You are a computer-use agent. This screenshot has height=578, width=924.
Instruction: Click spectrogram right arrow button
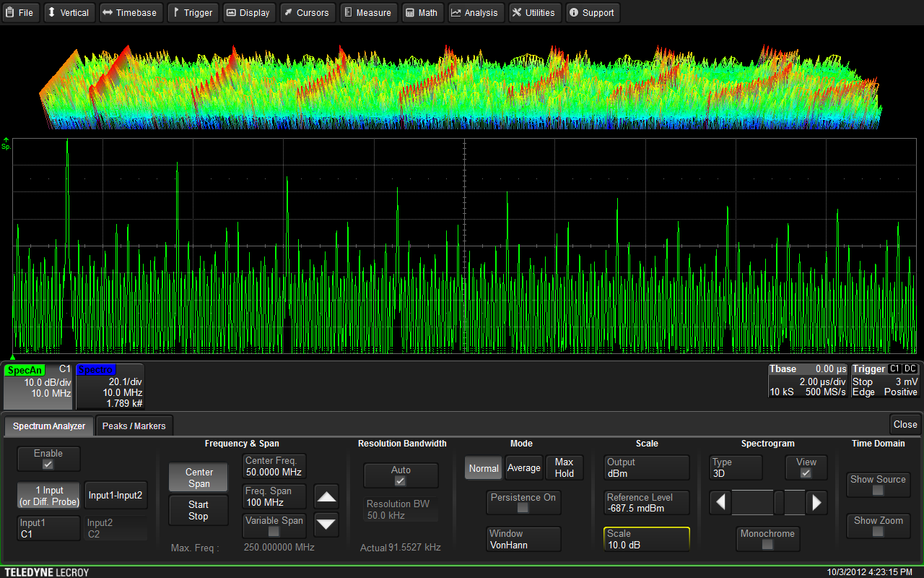pos(816,502)
